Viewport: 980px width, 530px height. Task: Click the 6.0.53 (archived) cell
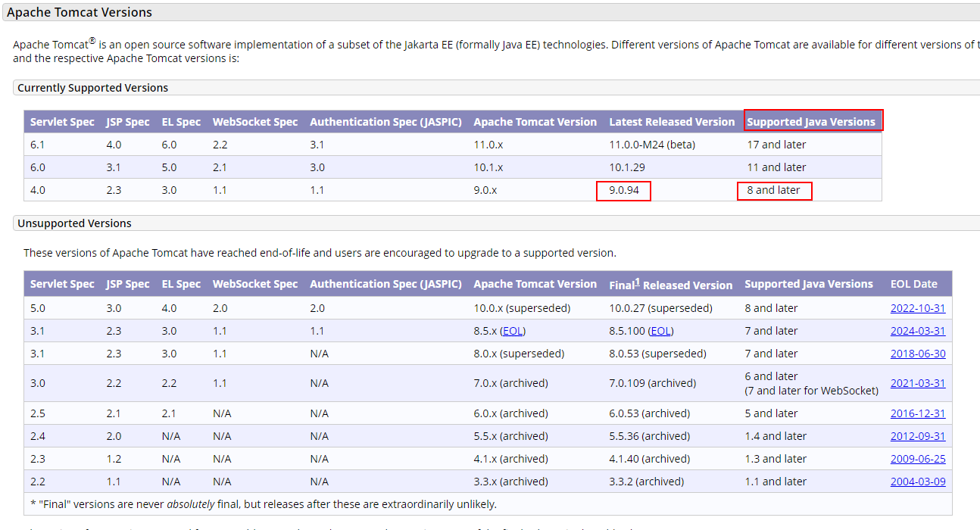point(649,413)
